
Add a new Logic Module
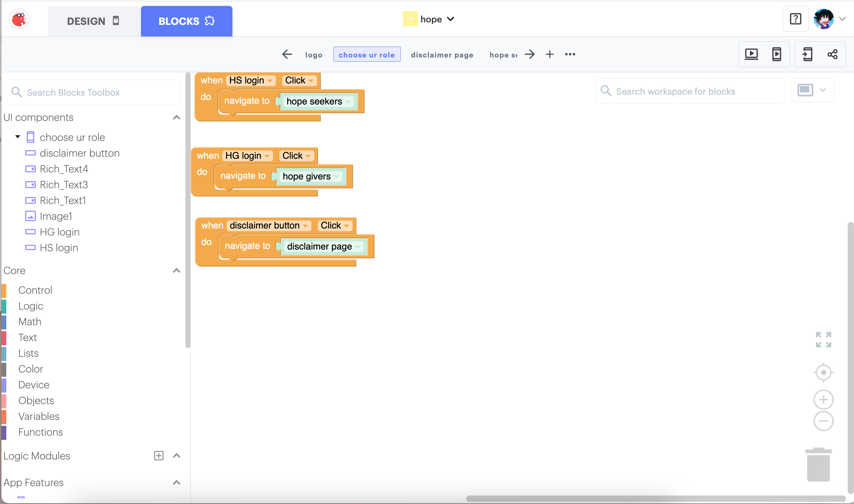tap(159, 456)
